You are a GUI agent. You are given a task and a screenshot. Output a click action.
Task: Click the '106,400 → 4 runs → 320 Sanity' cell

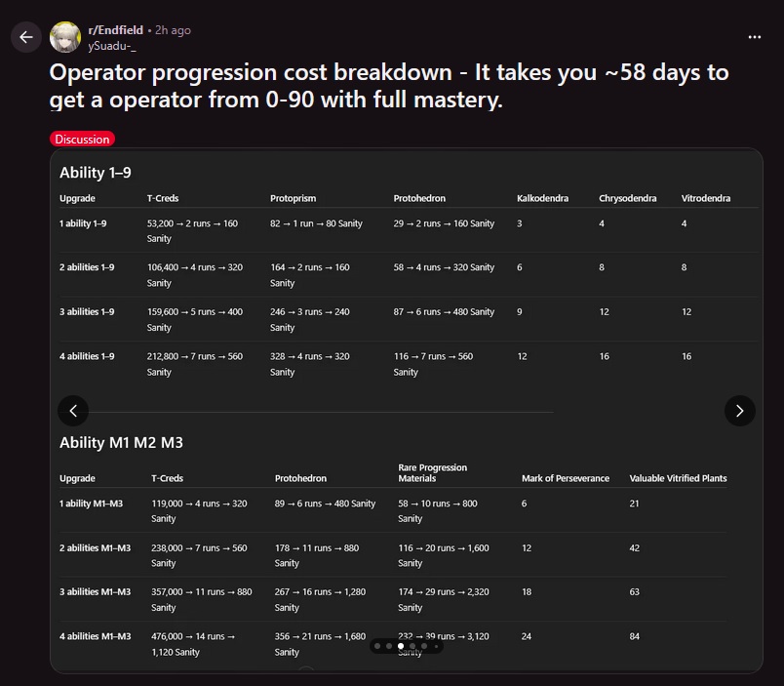pos(195,275)
